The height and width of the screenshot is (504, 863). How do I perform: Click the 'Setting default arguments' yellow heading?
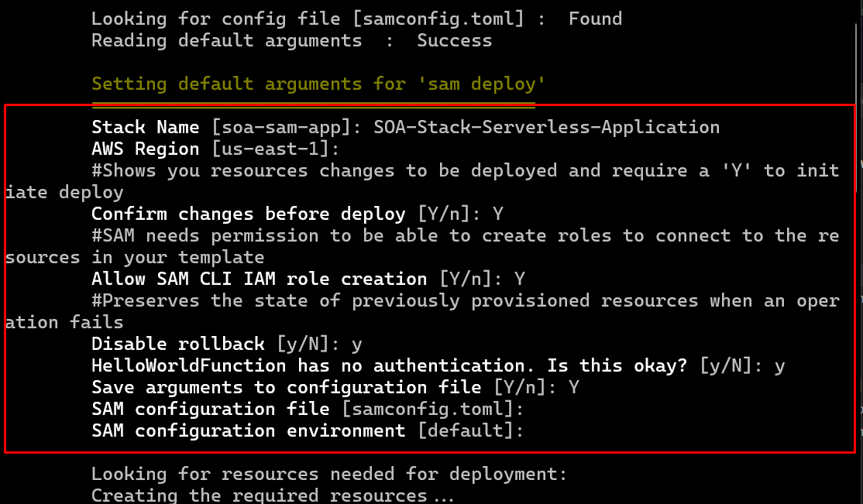pos(318,84)
